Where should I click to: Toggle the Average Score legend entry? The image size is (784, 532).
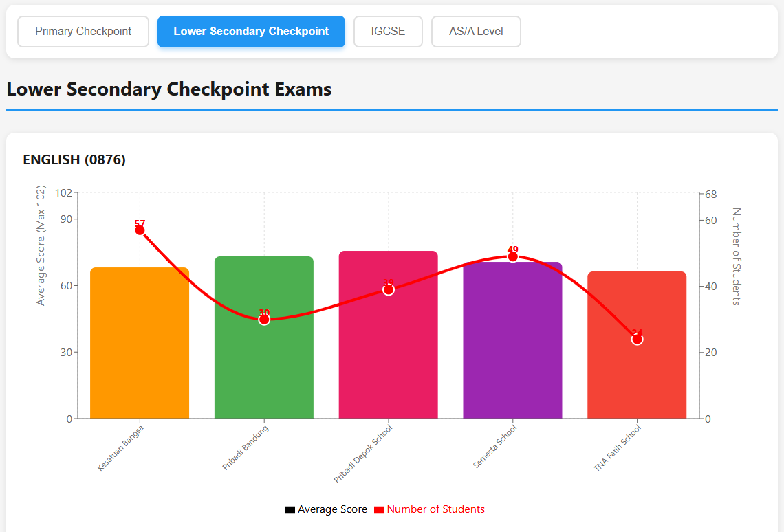click(325, 509)
